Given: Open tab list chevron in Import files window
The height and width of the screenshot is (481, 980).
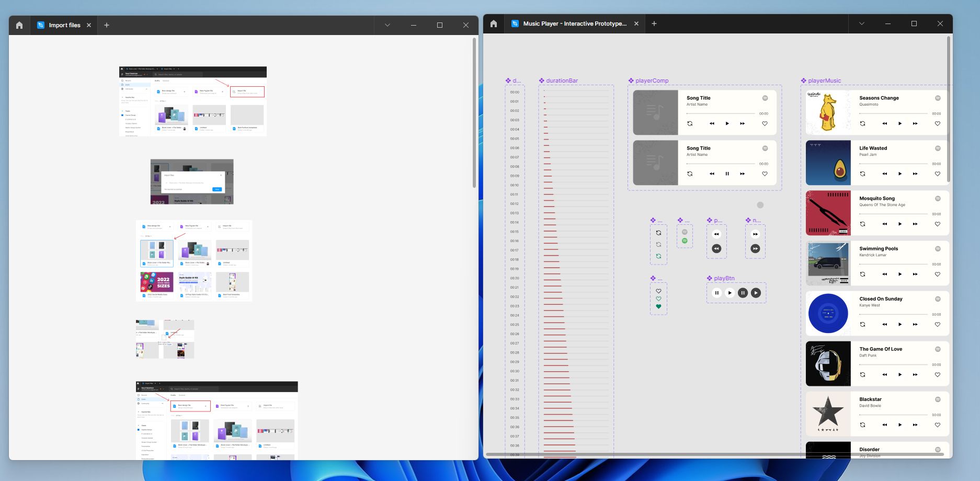Looking at the screenshot, I should tap(388, 25).
